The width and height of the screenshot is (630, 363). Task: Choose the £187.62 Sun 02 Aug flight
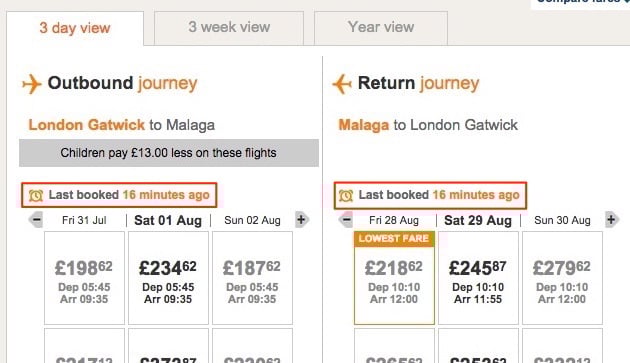pos(252,278)
